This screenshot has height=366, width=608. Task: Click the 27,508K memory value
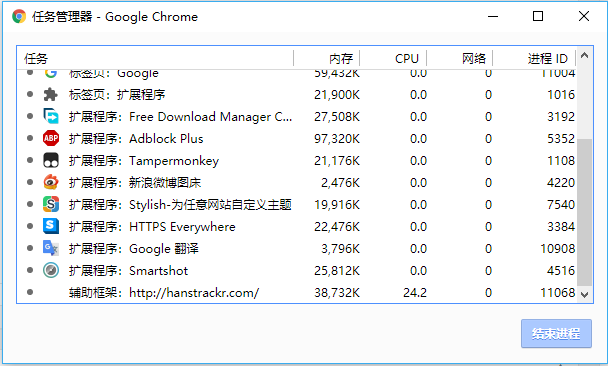click(x=337, y=116)
